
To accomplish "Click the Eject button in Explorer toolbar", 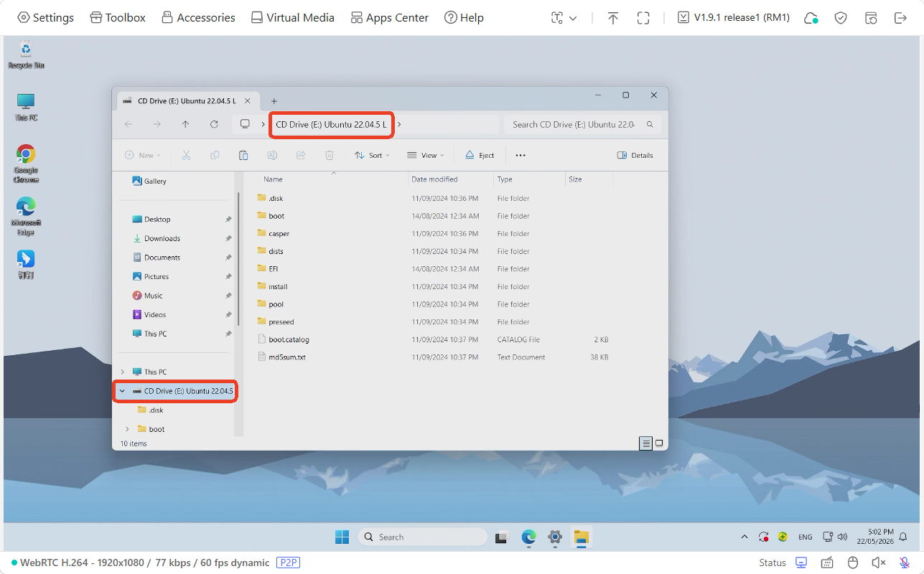I will (480, 155).
